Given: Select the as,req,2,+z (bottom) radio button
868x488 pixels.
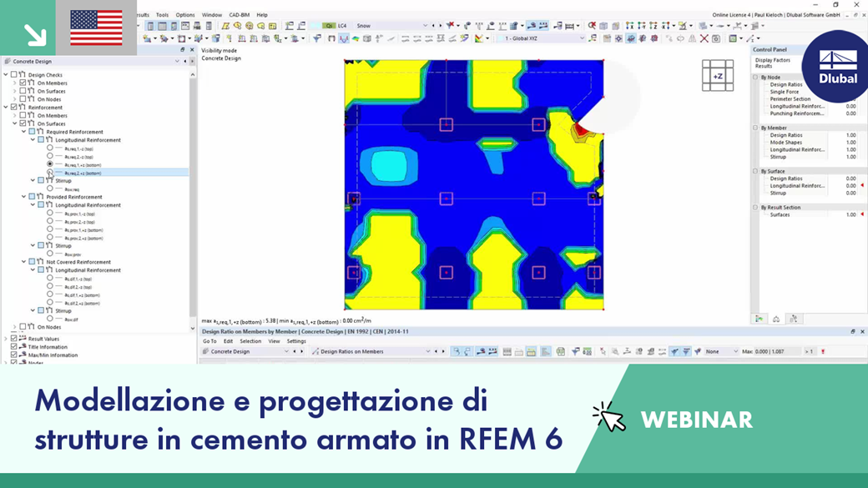Looking at the screenshot, I should [x=50, y=173].
